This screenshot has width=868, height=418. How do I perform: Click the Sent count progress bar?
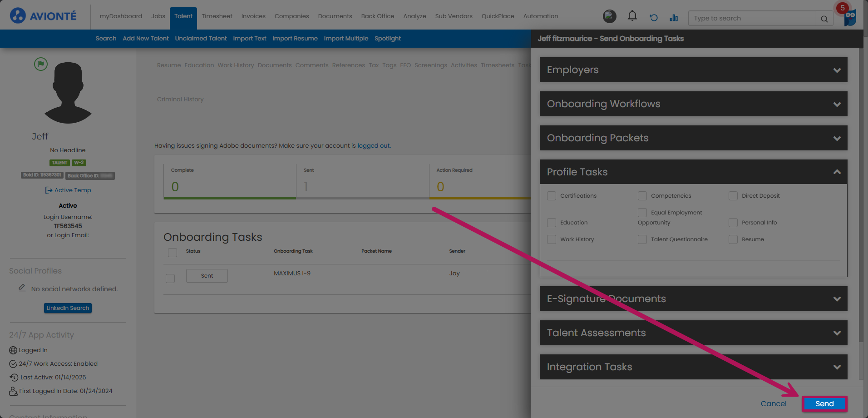[363, 198]
